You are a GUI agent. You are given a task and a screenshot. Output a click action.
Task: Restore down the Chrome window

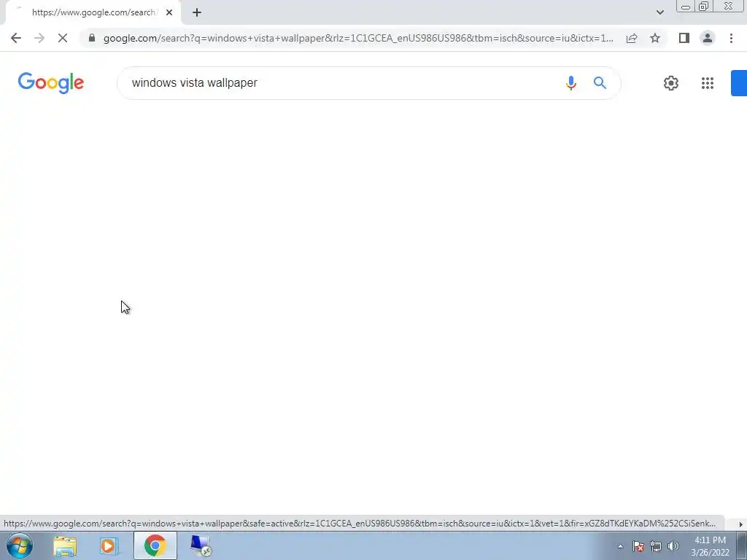coord(704,7)
